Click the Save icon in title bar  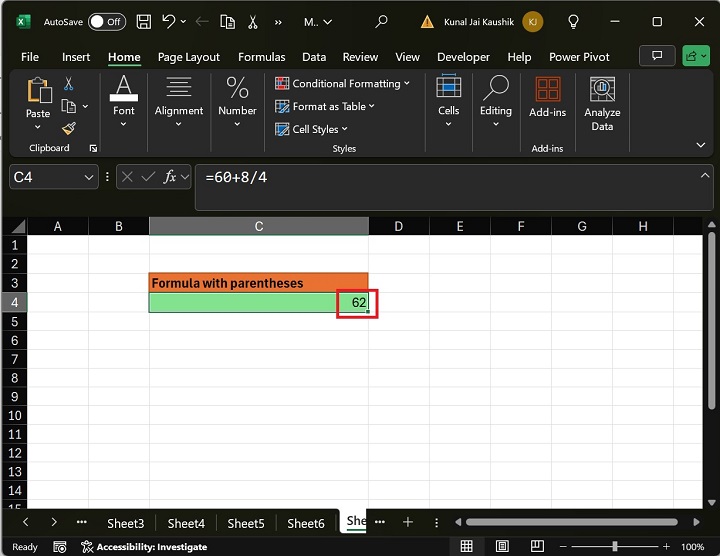point(144,21)
